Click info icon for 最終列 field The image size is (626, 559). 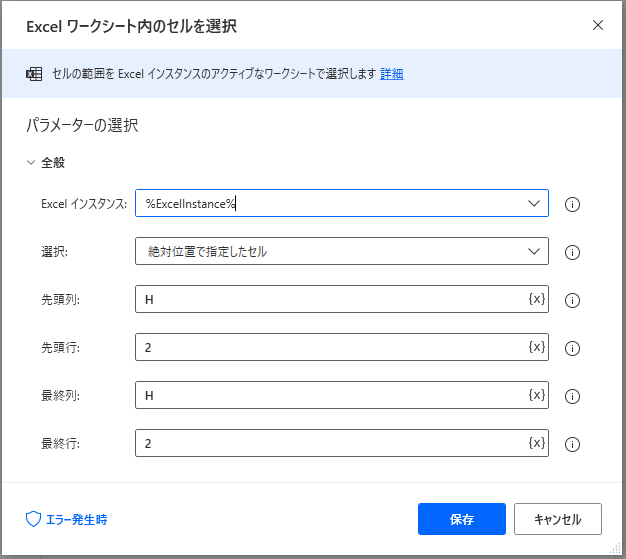[x=573, y=396]
